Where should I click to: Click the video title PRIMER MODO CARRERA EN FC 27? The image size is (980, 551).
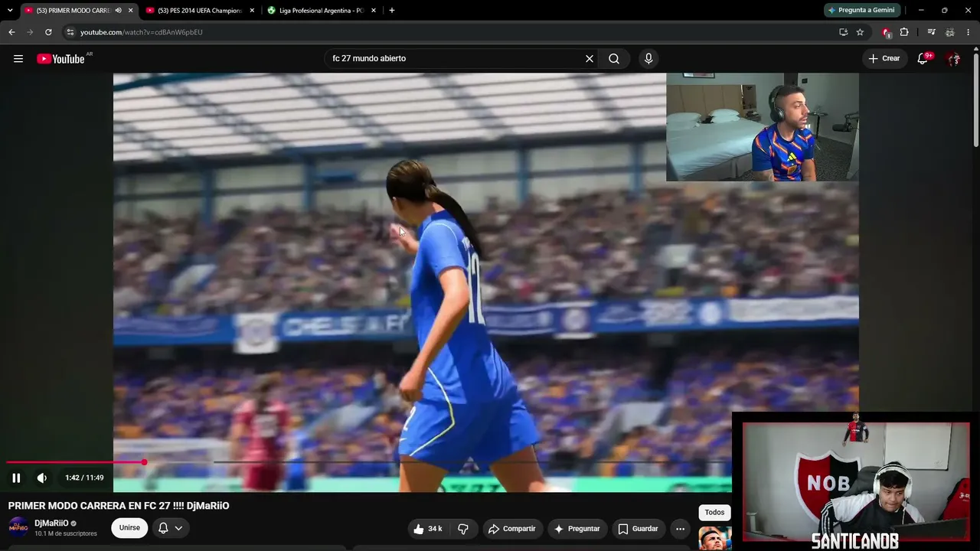119,506
